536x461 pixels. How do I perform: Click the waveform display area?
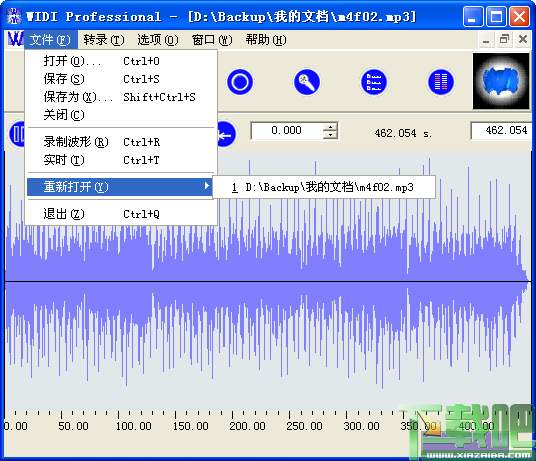click(x=268, y=280)
